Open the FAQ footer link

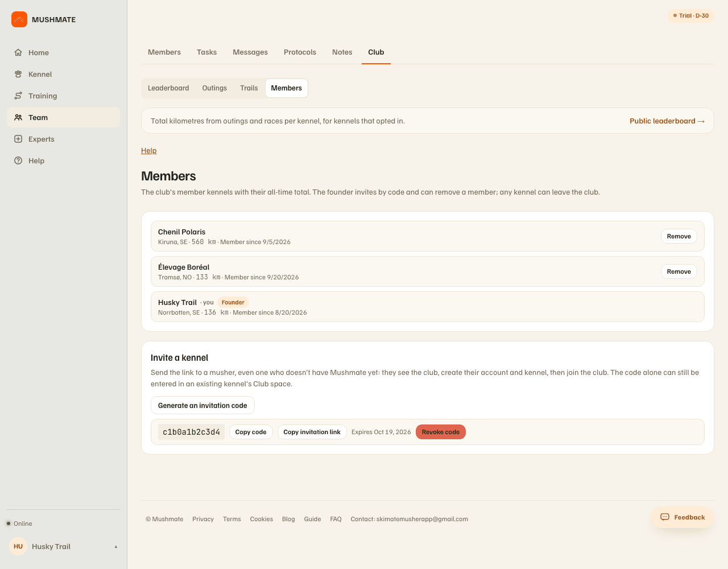click(336, 519)
